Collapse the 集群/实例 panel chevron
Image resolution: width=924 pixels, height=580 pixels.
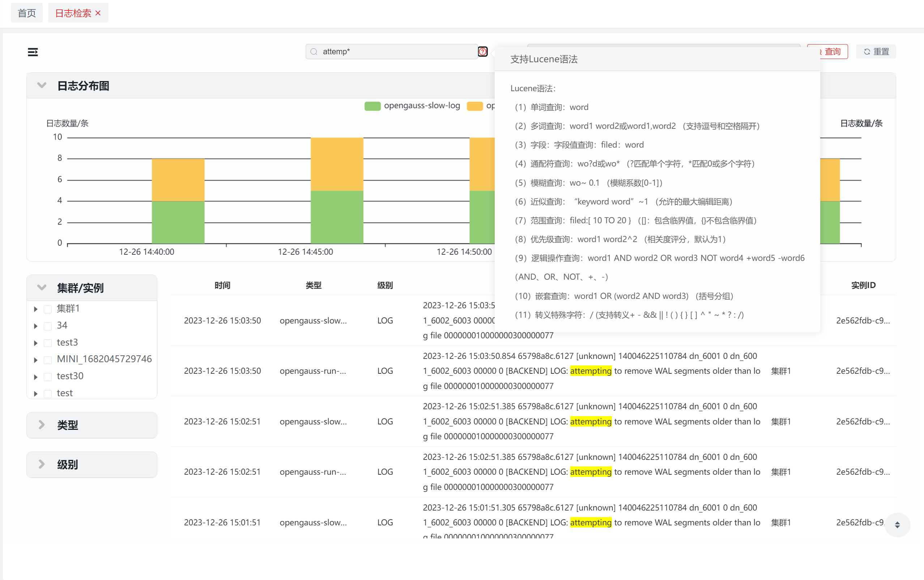point(42,287)
